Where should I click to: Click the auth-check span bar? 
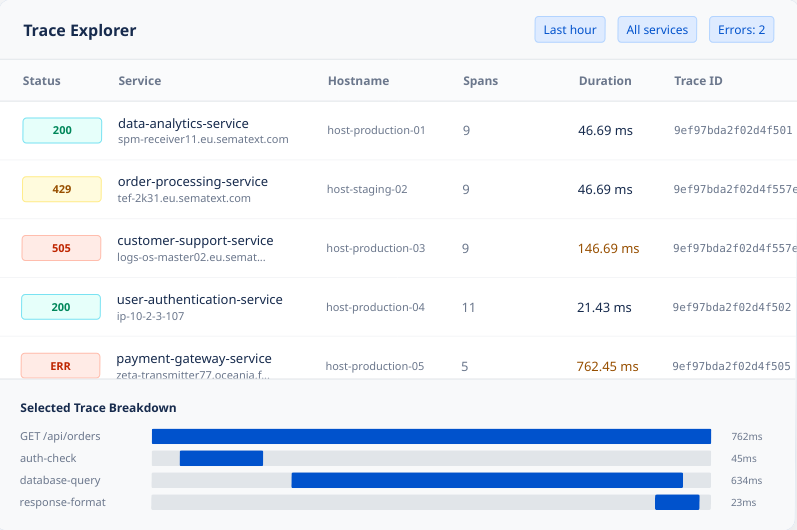(221, 458)
